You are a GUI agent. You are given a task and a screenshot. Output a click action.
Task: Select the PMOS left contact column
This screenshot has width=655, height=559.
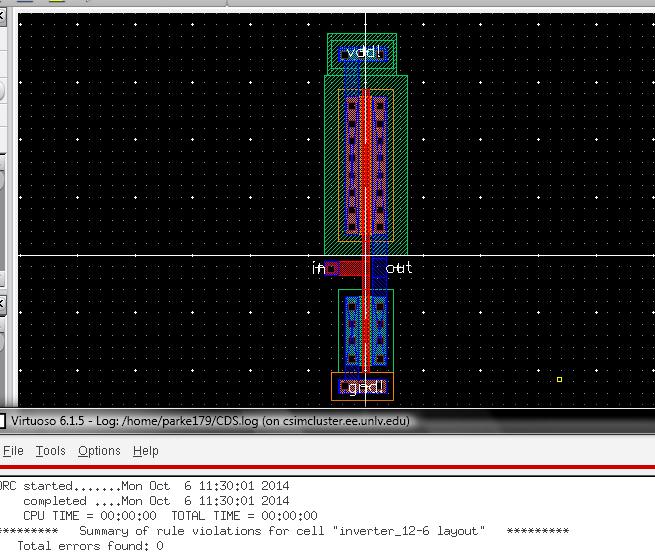tap(351, 161)
